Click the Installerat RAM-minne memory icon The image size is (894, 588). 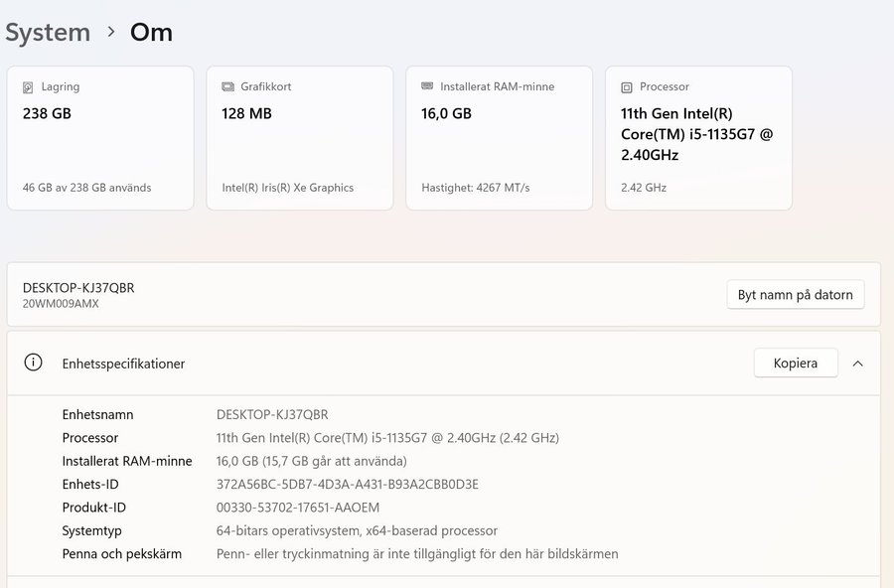(x=427, y=87)
